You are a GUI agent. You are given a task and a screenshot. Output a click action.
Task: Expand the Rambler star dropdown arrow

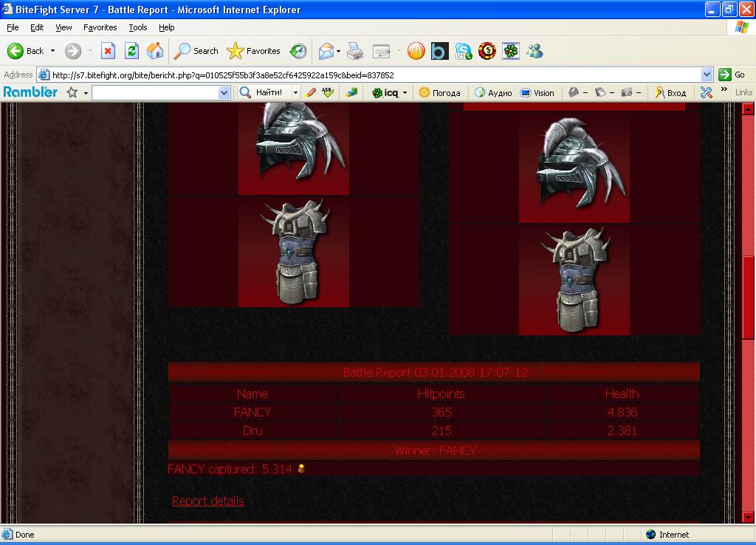86,92
